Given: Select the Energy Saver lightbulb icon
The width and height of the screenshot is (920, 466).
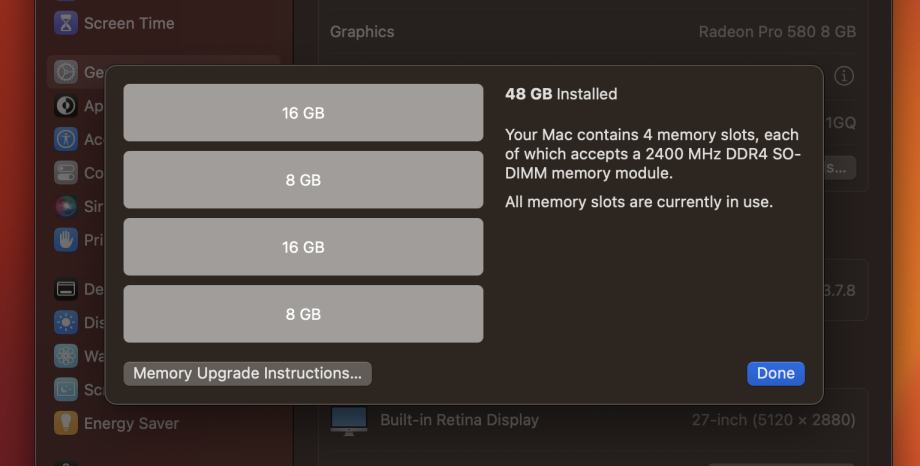Looking at the screenshot, I should click(x=66, y=423).
